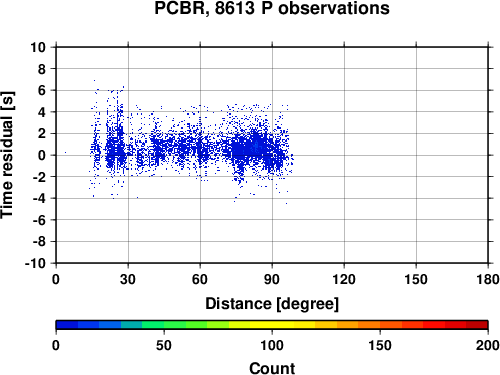The image size is (500, 375).
Task: Select the yellow segment near 100 on colorbar
Action: 272,325
